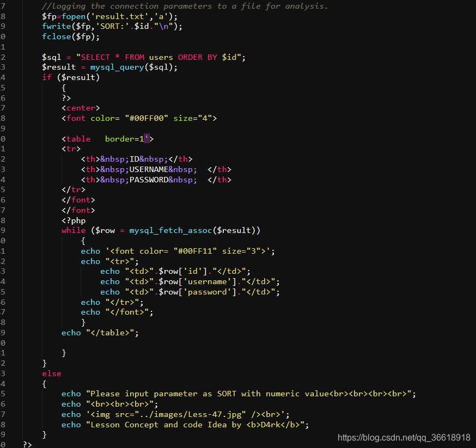Click the if ($result) line
The image size is (476, 448).
coord(71,77)
